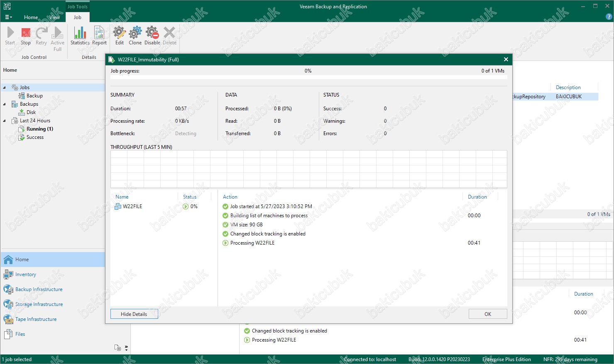This screenshot has height=364, width=614.
Task: Select 'Building list of machines' entry
Action: [x=269, y=216]
